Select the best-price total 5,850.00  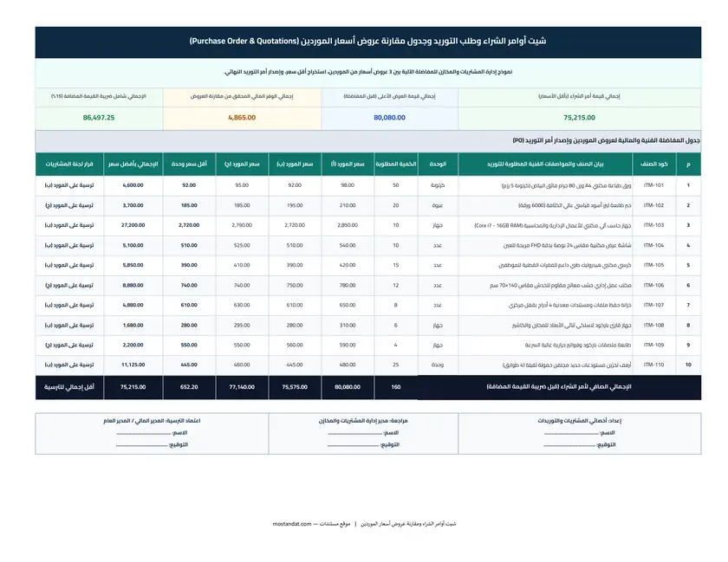[x=133, y=265]
